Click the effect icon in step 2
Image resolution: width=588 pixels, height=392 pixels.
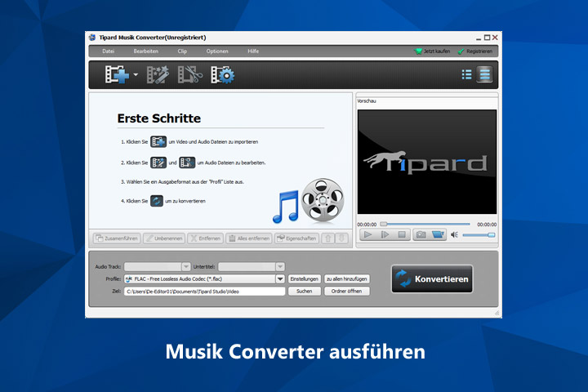pyautogui.click(x=158, y=163)
